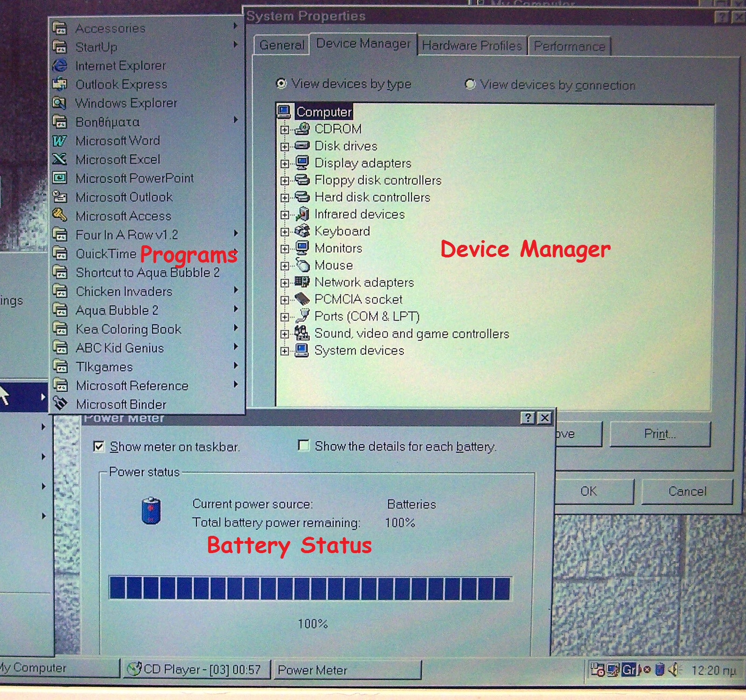
Task: Click the Microsoft Binder icon
Action: tap(60, 404)
